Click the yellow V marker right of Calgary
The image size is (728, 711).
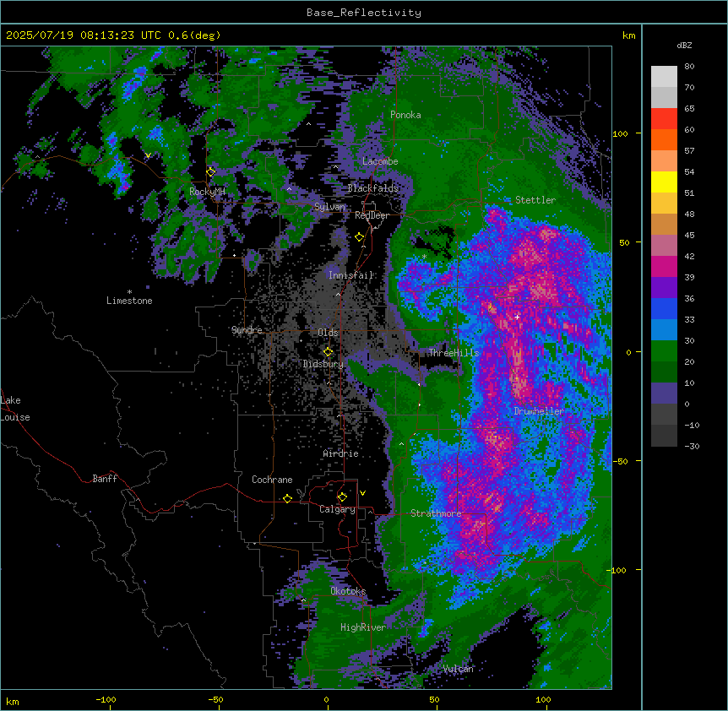pos(362,493)
